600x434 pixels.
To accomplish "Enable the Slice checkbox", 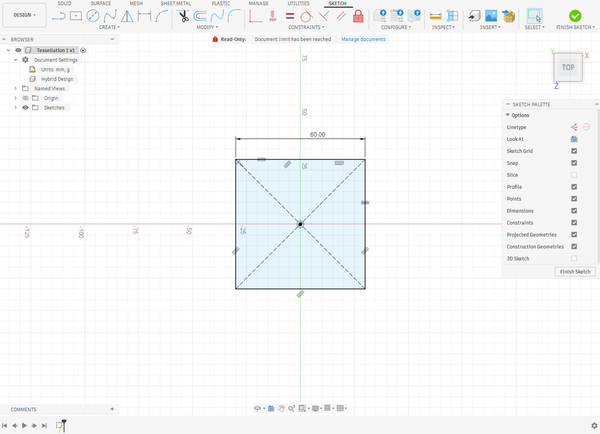I will pos(574,175).
